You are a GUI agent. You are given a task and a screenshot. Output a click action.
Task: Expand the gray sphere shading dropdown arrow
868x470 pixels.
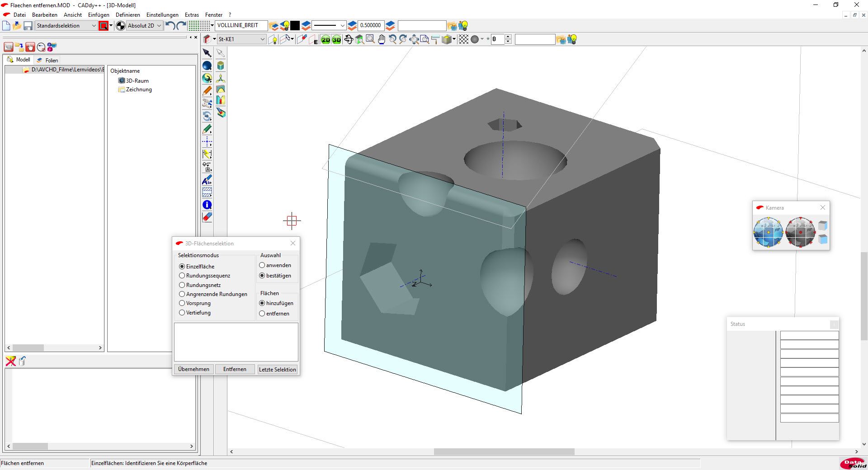482,39
